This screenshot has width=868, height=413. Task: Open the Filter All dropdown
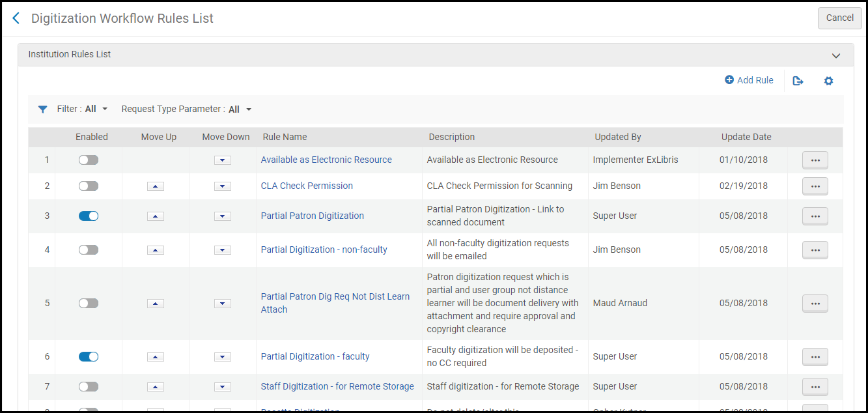[x=96, y=109]
